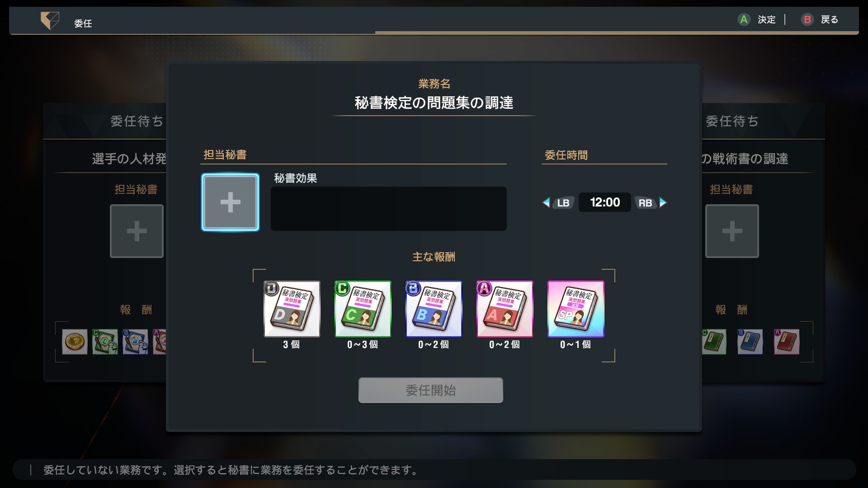Select the SP-rank rainbow workbook reward
This screenshot has width=868, height=488.
[x=576, y=309]
